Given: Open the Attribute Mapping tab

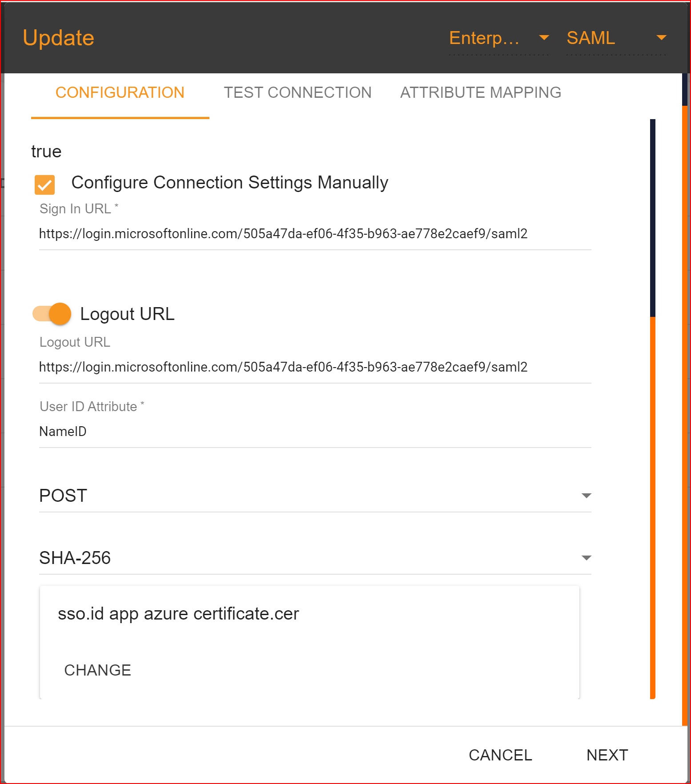Looking at the screenshot, I should (480, 92).
